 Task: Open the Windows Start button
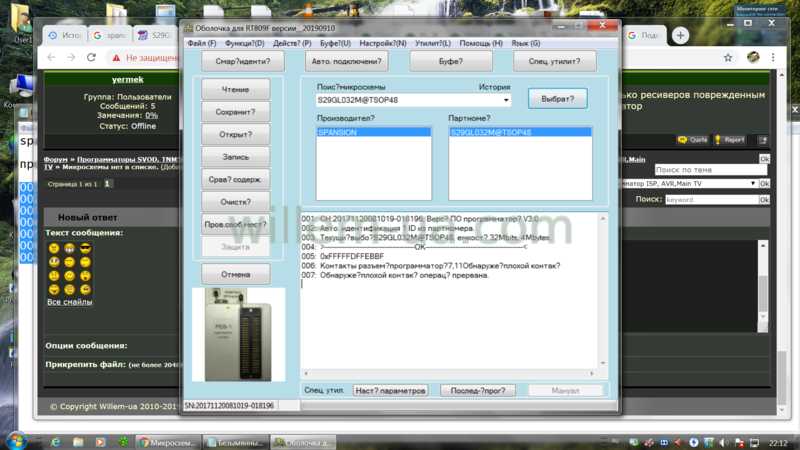(16, 441)
